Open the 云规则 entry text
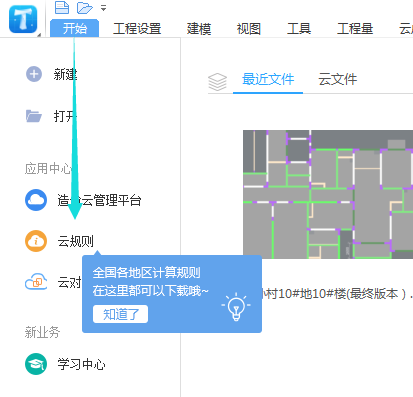The height and width of the screenshot is (397, 413). (76, 241)
